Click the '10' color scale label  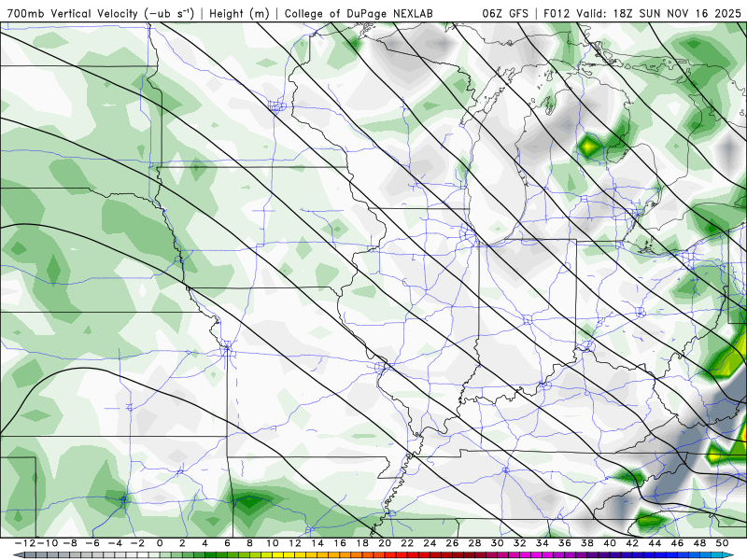(x=272, y=543)
